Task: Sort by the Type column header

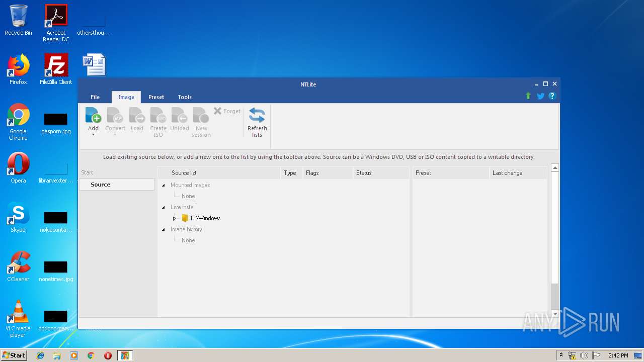Action: click(x=291, y=173)
